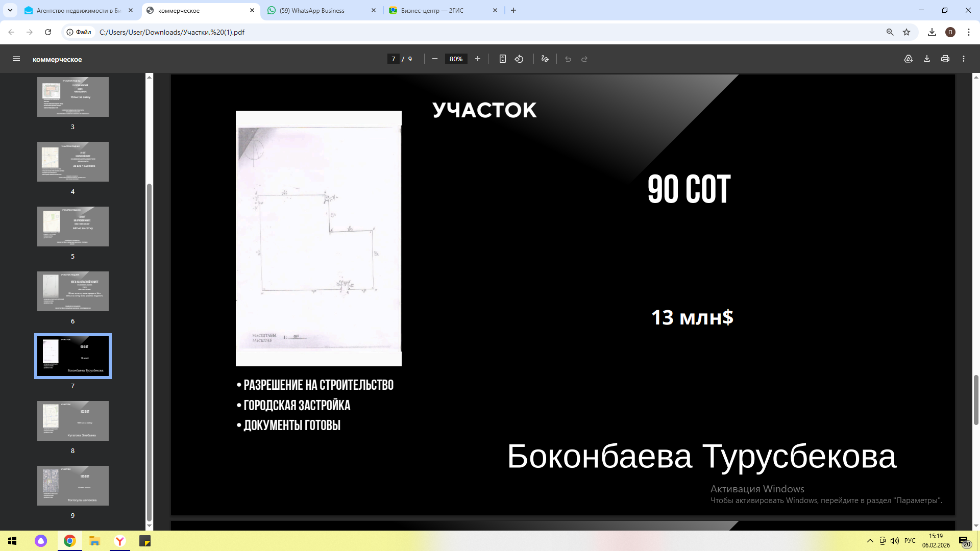Open a new browser tab

pyautogui.click(x=513, y=10)
